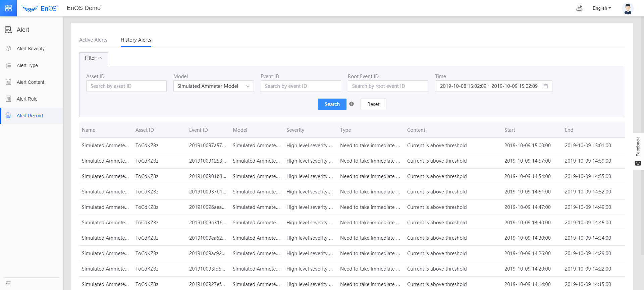Open the calendar icon in Time field
The height and width of the screenshot is (290, 644).
click(546, 86)
